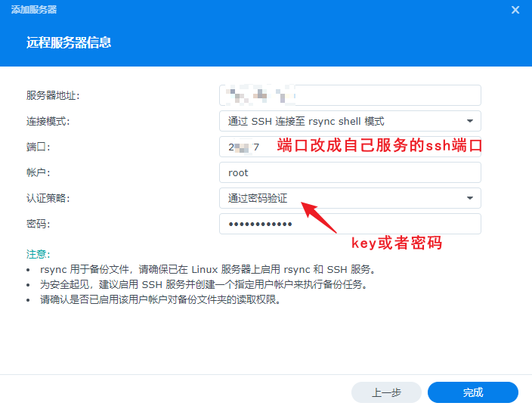This screenshot has height=409, width=532.
Task: Click the 帐户 field containing root
Action: pyautogui.click(x=350, y=172)
